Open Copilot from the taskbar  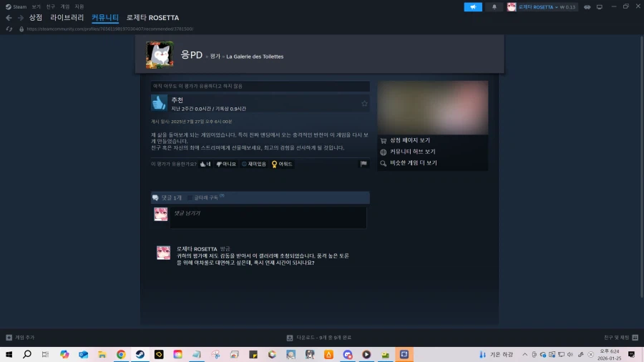click(x=64, y=354)
